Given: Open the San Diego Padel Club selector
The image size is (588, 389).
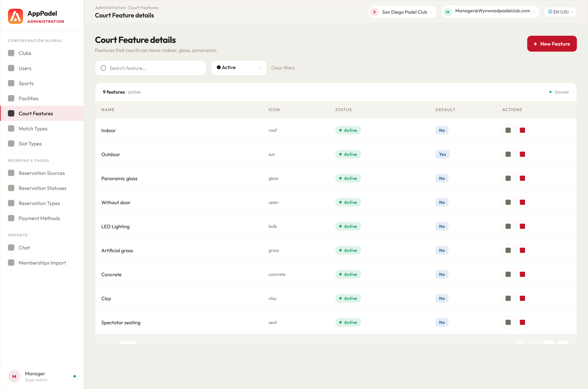Looking at the screenshot, I should tap(402, 12).
